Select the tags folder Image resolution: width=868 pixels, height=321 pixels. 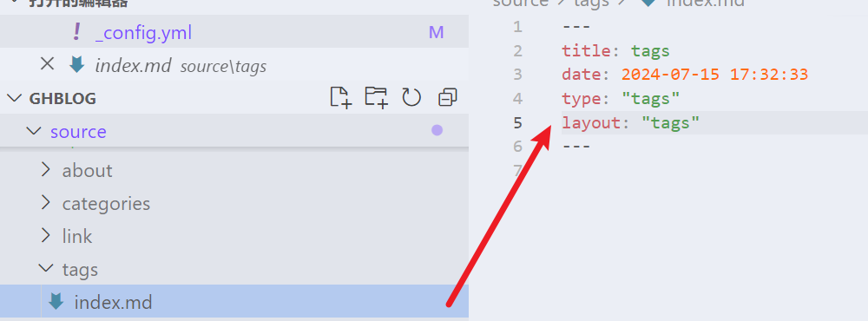point(234,269)
